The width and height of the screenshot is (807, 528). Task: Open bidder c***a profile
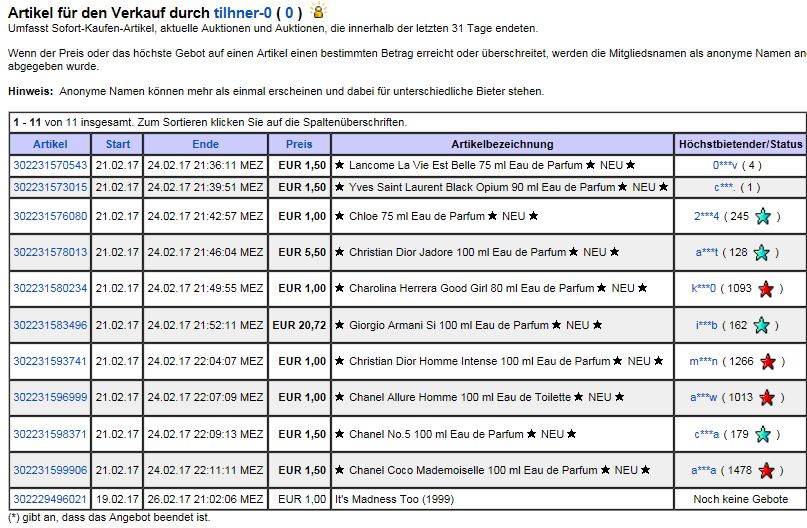pyautogui.click(x=707, y=434)
